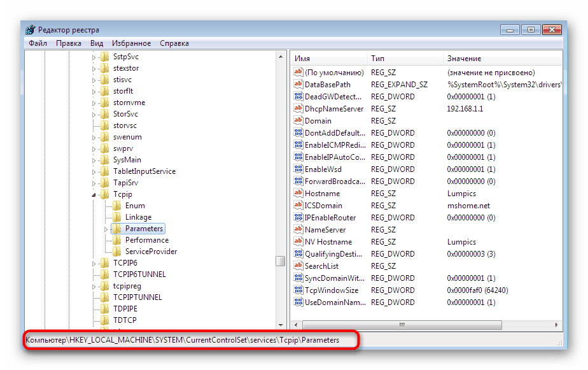Select the tcpipreg key
Image resolution: width=588 pixels, height=370 pixels.
127,286
